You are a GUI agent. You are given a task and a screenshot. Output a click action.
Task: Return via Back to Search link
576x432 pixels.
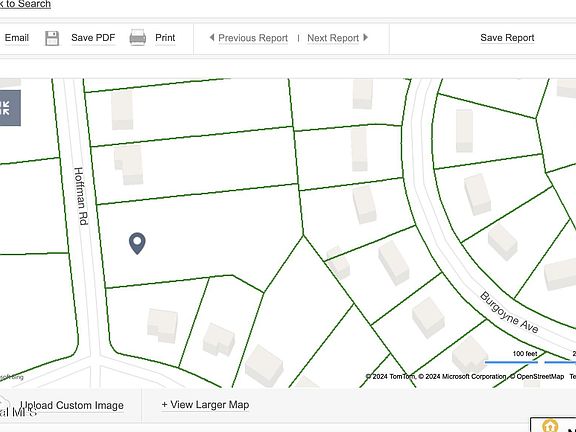click(25, 4)
